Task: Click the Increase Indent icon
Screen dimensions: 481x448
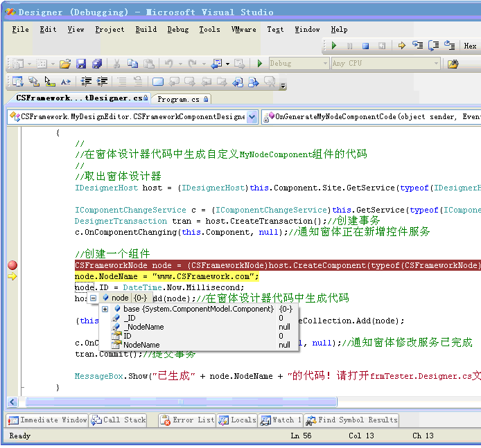Action: tap(103, 82)
